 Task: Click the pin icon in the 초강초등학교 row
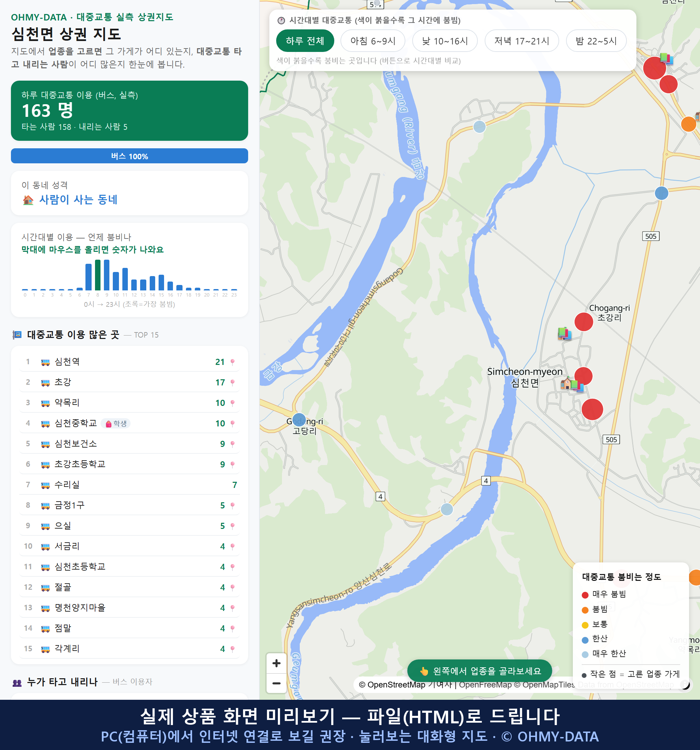pyautogui.click(x=232, y=464)
